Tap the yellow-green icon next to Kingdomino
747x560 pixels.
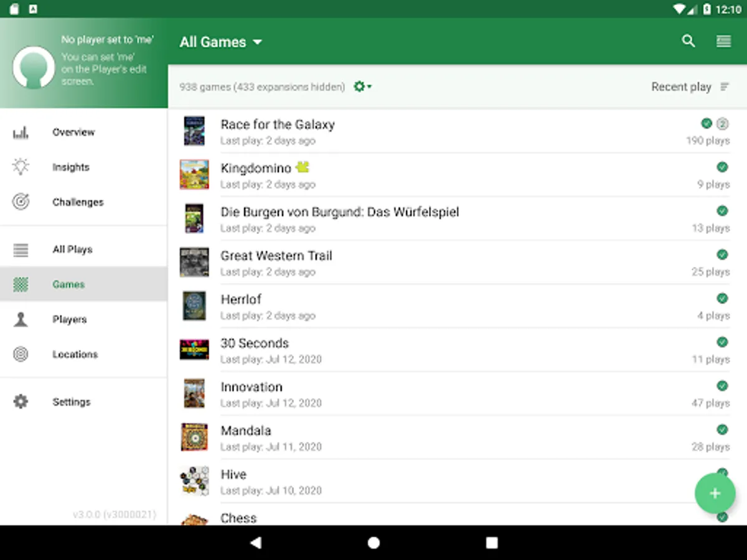pos(303,167)
